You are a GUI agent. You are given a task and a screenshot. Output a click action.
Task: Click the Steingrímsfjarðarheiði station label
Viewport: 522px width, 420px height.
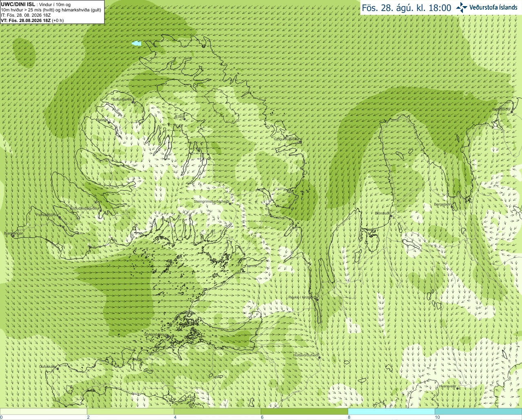(x=211, y=201)
